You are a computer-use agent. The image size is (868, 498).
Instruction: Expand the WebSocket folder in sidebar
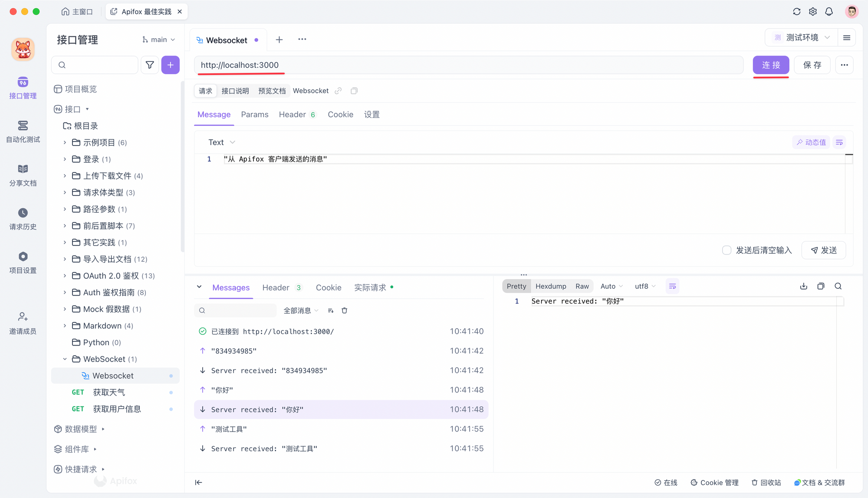point(65,359)
